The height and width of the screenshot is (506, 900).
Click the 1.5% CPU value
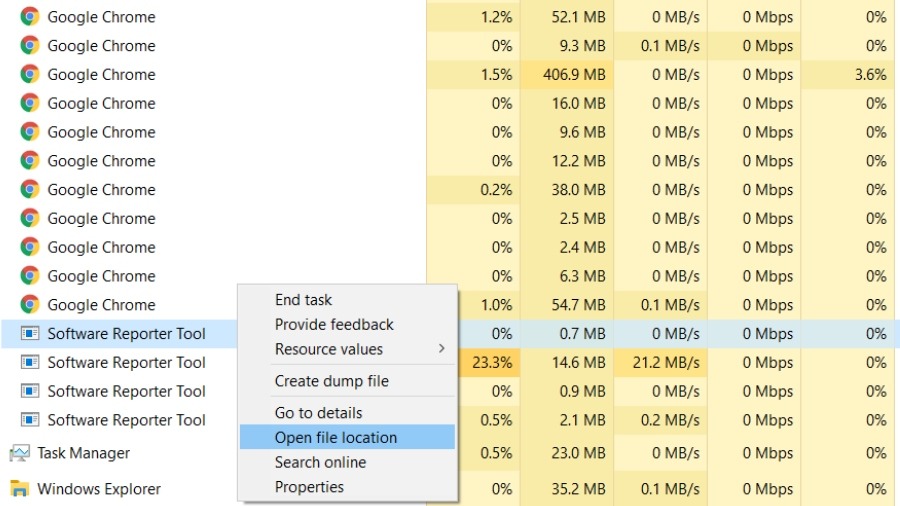[x=496, y=75]
